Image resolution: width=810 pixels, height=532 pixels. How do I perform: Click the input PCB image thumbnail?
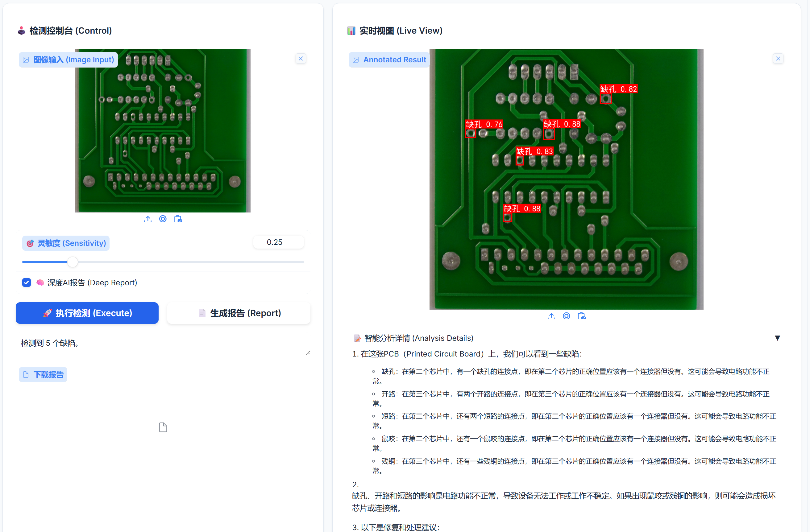click(163, 131)
